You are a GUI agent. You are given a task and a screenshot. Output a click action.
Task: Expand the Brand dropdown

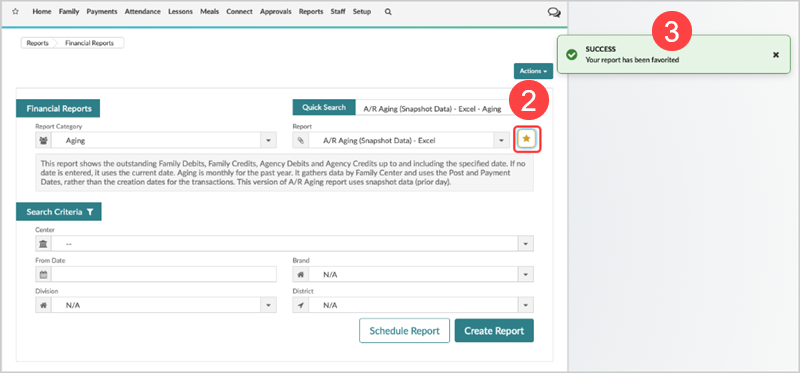(x=526, y=275)
